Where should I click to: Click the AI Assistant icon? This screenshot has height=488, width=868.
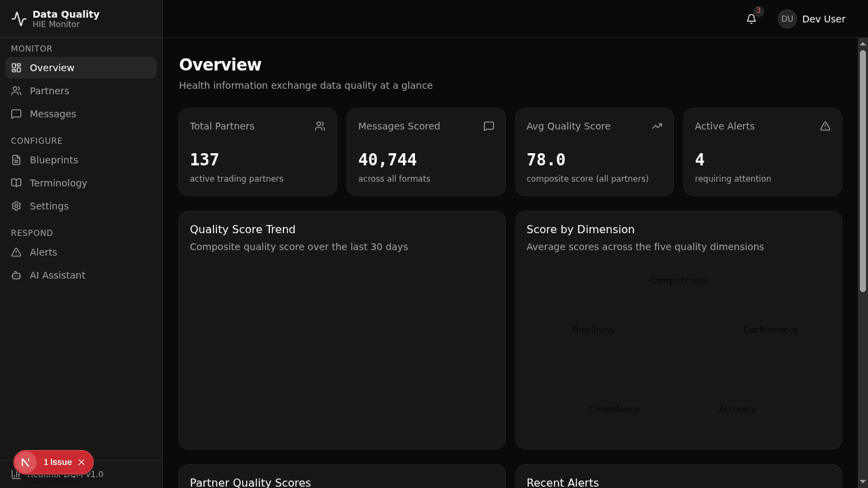(16, 275)
